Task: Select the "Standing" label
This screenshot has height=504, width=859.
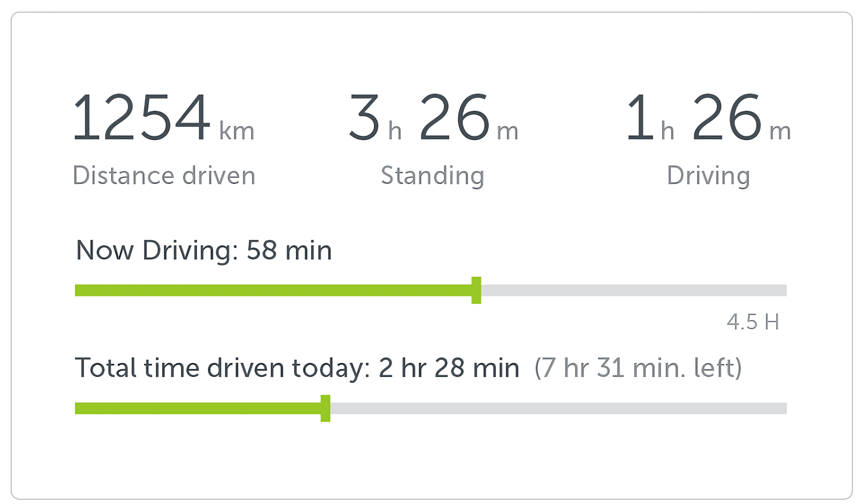Action: [432, 176]
